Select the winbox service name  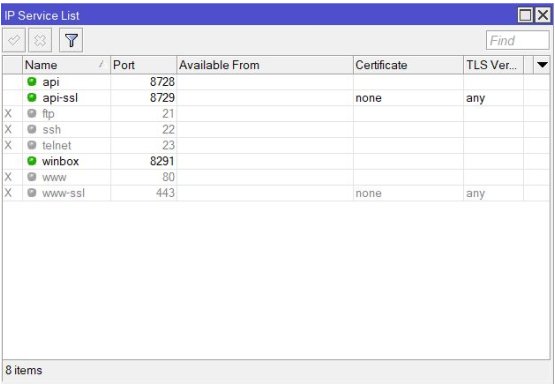point(60,161)
